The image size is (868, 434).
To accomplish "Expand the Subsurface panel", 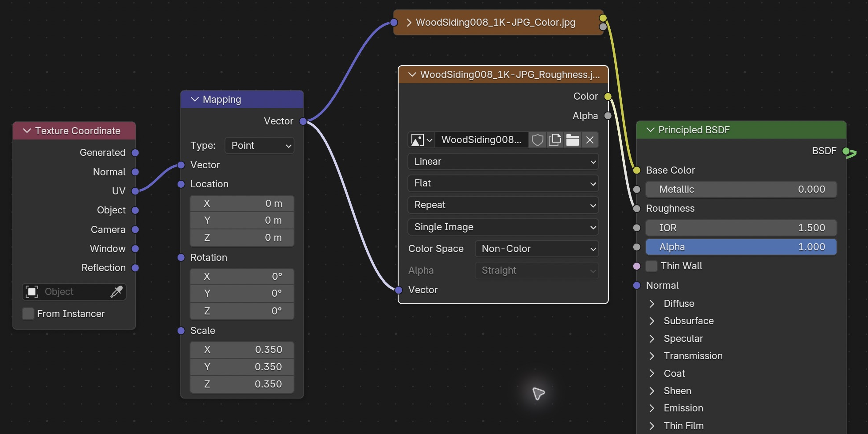I will click(x=652, y=321).
